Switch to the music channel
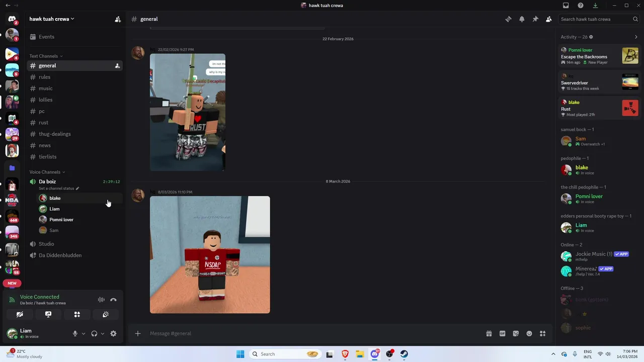Viewport: 644px width, 362px height. (x=74, y=88)
